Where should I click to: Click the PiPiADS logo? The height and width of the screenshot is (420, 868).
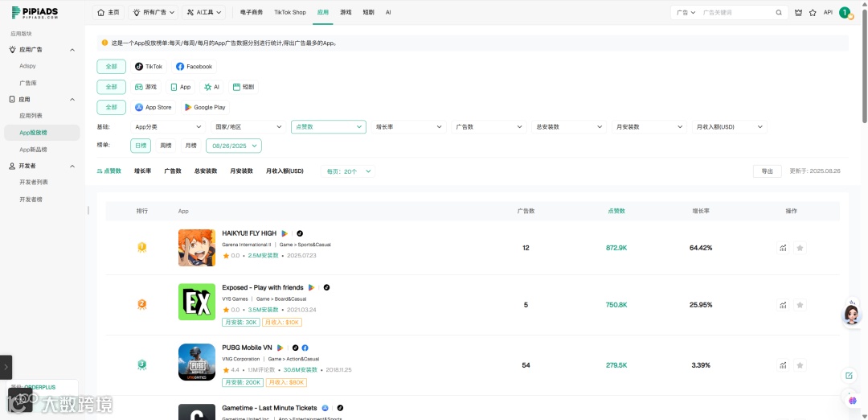(x=35, y=12)
